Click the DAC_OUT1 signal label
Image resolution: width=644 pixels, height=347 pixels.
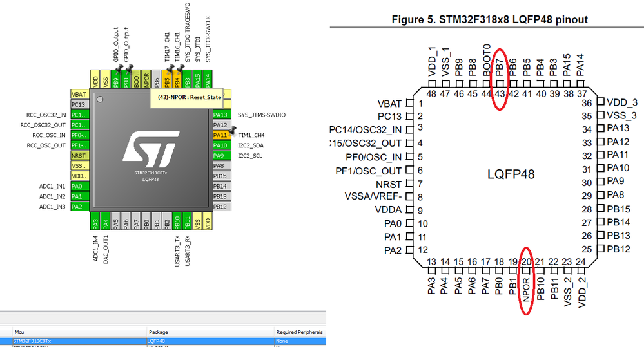106,249
